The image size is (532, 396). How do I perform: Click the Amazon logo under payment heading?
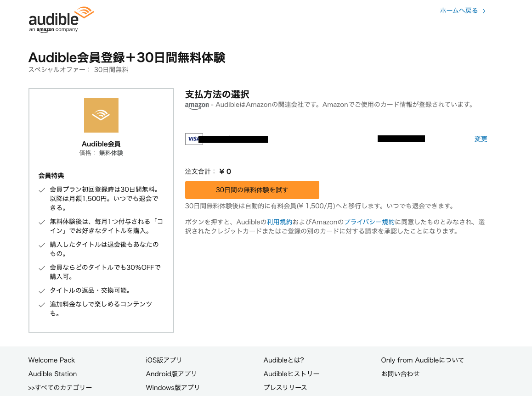pos(197,106)
